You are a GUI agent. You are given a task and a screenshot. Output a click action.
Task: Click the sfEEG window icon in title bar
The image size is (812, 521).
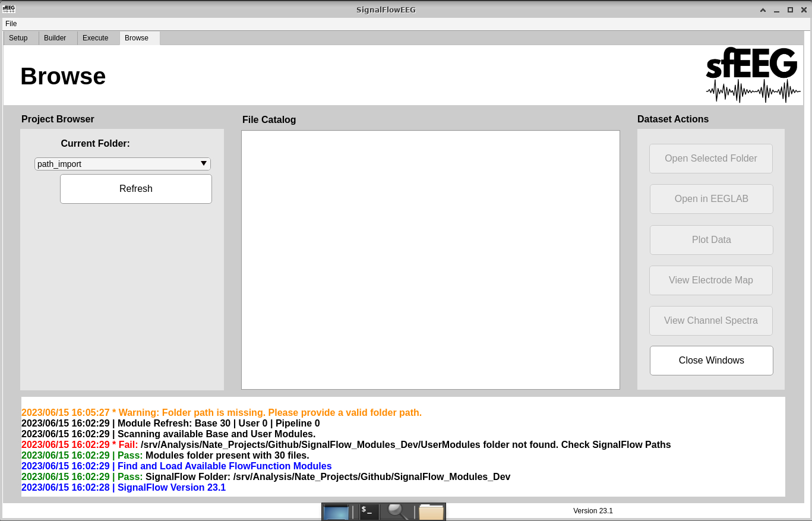pos(9,9)
